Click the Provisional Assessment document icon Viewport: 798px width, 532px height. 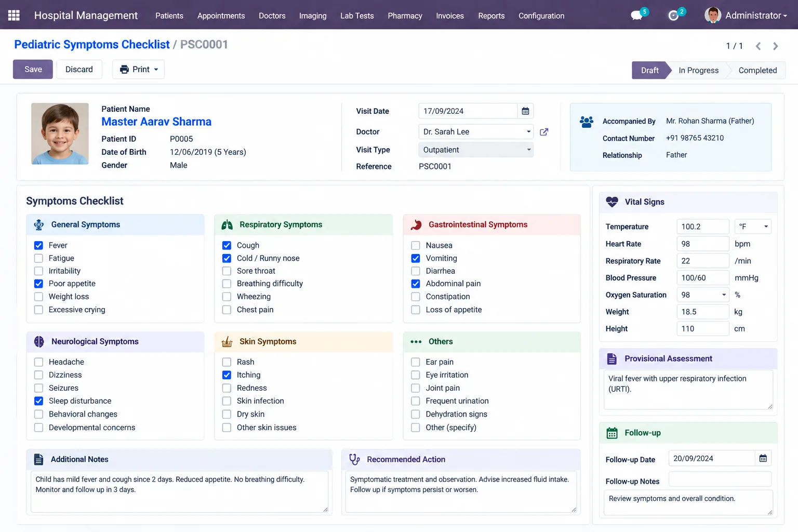pos(612,358)
